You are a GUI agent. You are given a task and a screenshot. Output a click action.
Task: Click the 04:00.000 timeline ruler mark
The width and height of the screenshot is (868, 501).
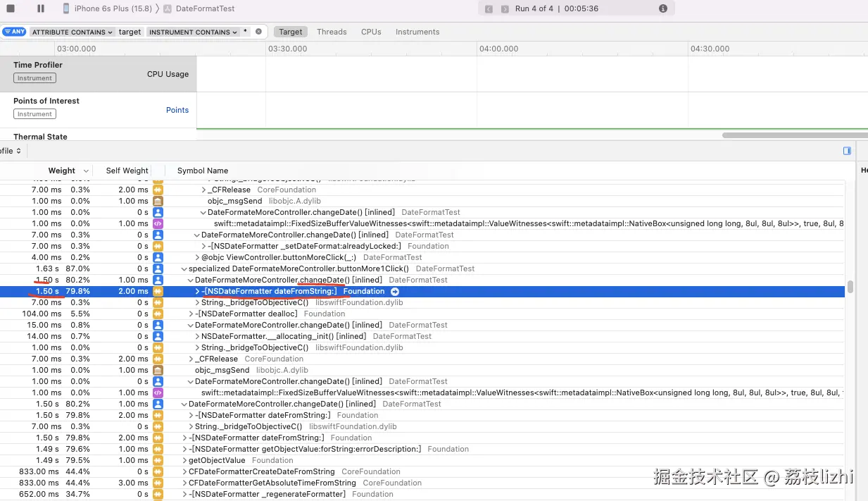pos(498,49)
